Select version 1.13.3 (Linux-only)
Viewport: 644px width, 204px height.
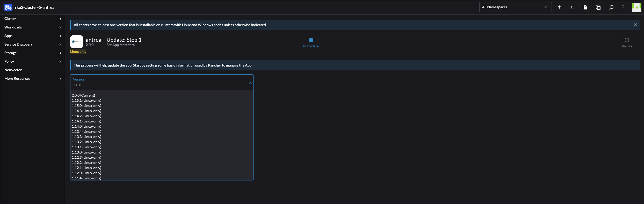(x=162, y=137)
